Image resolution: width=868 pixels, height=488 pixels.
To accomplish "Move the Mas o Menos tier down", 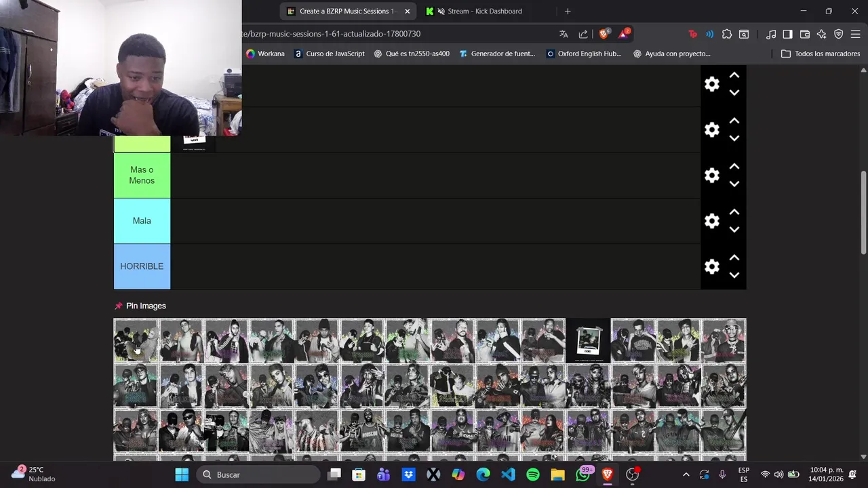I will click(x=734, y=184).
